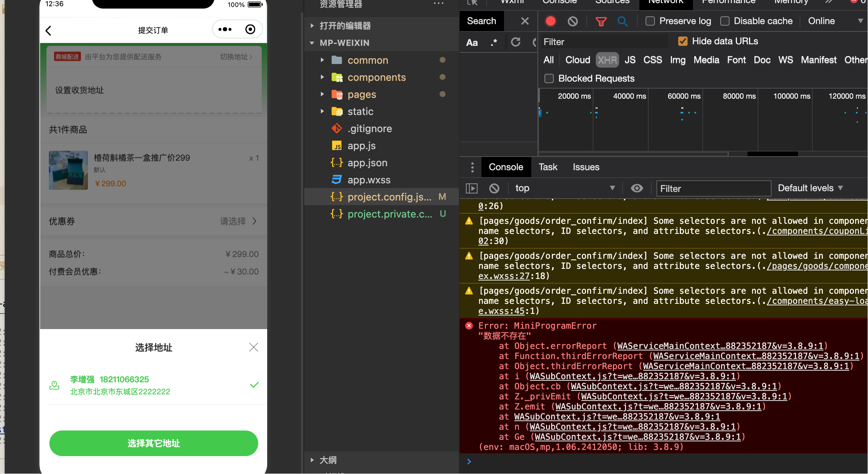Image resolution: width=868 pixels, height=474 pixels.
Task: Show the console sidebar
Action: tap(471, 188)
